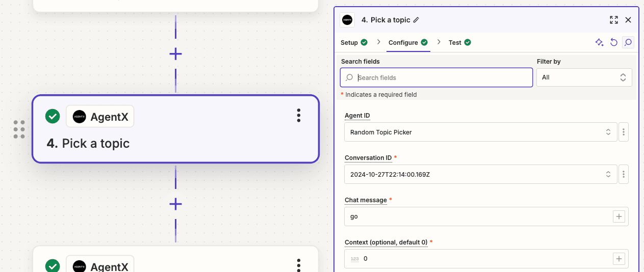644x272 pixels.
Task: Click the green status check on bottom step
Action: pos(53,266)
